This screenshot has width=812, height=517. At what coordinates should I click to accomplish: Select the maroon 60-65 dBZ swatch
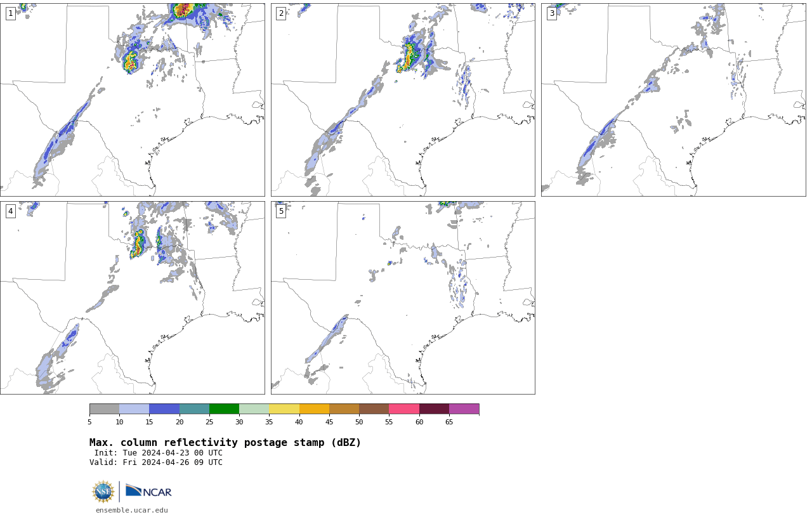[434, 409]
